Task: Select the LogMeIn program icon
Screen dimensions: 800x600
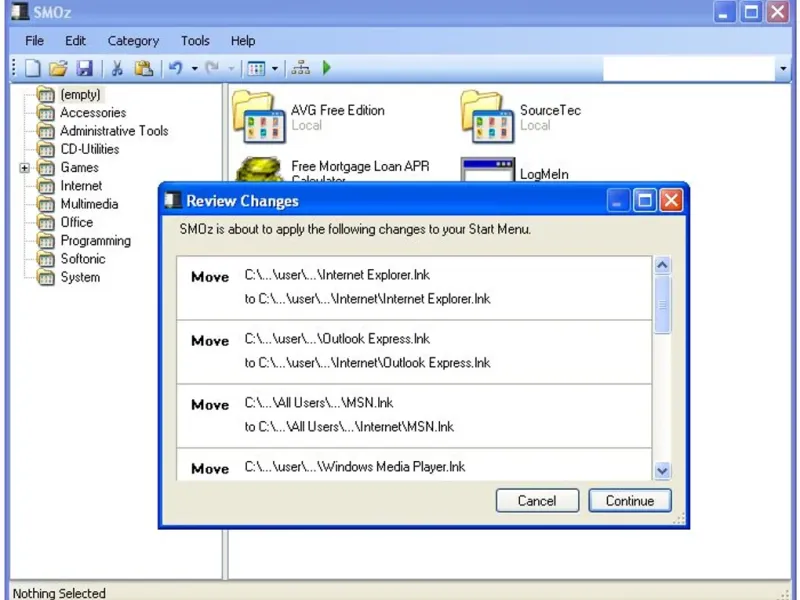Action: (x=488, y=169)
